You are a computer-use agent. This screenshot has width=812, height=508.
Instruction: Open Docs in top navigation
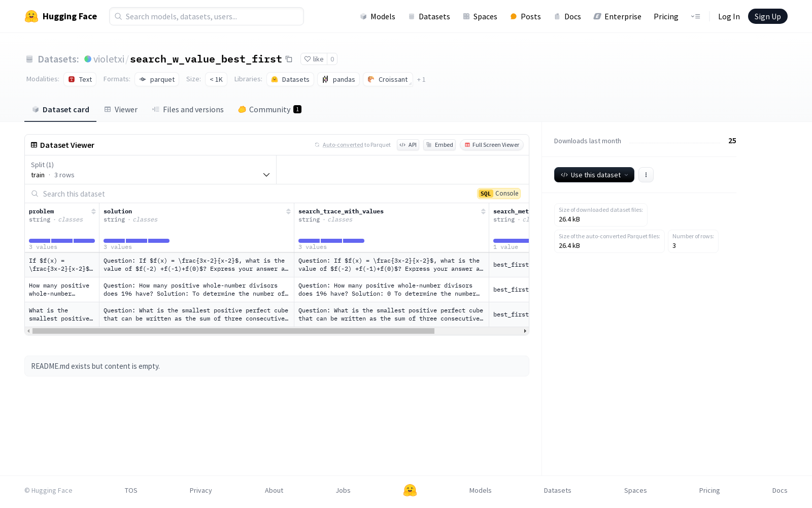coord(567,16)
